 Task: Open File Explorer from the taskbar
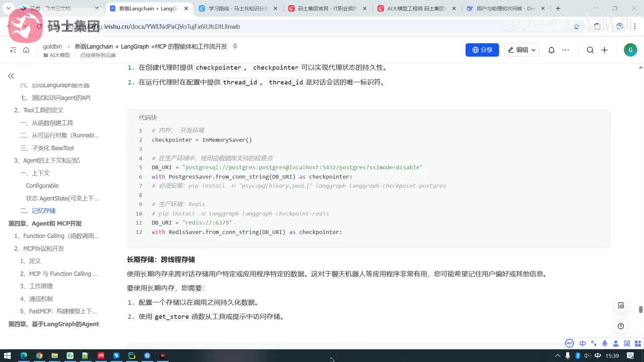click(55, 356)
